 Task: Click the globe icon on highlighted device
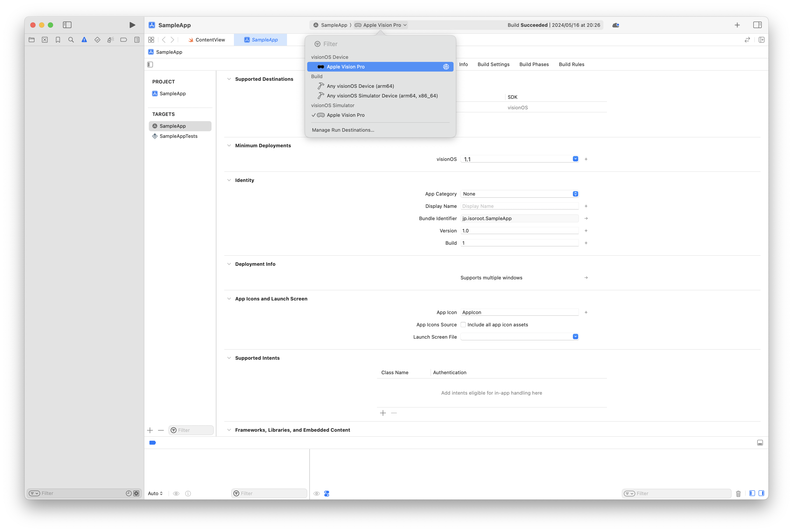click(x=446, y=67)
